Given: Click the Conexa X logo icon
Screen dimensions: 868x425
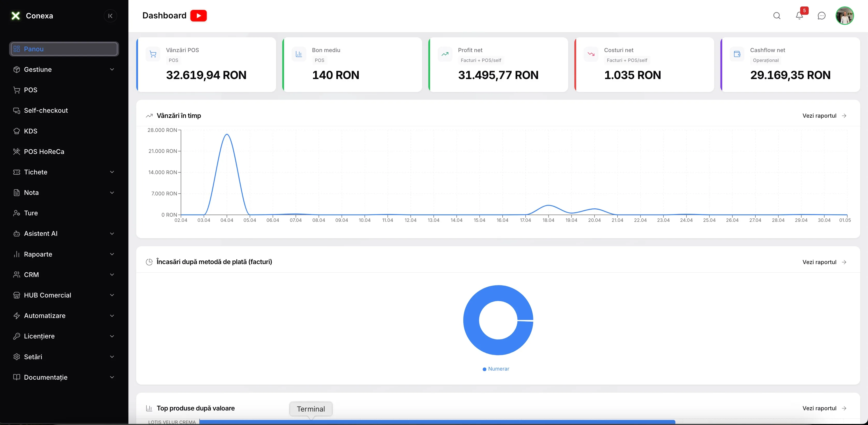Looking at the screenshot, I should click(16, 16).
